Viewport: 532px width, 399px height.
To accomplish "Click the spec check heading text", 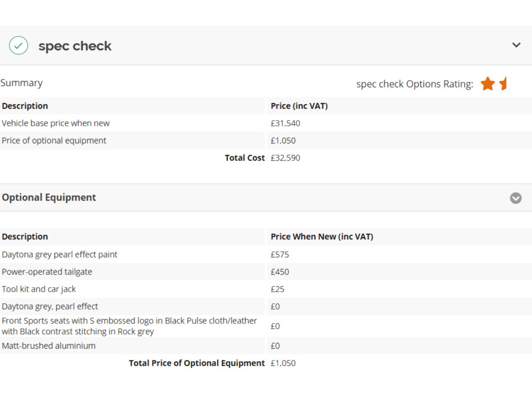I will (75, 46).
